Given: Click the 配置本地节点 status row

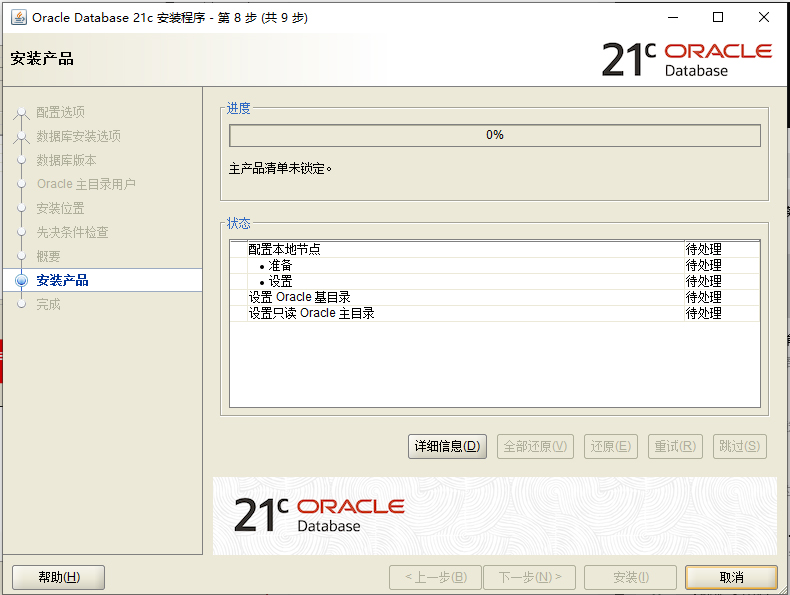Looking at the screenshot, I should [495, 249].
